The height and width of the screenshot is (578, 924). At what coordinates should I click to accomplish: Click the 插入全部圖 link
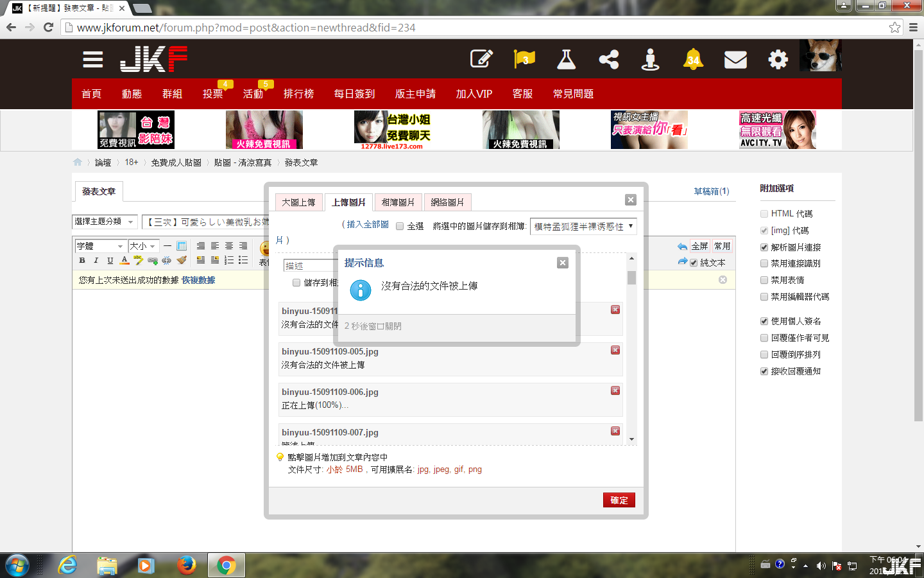[368, 225]
